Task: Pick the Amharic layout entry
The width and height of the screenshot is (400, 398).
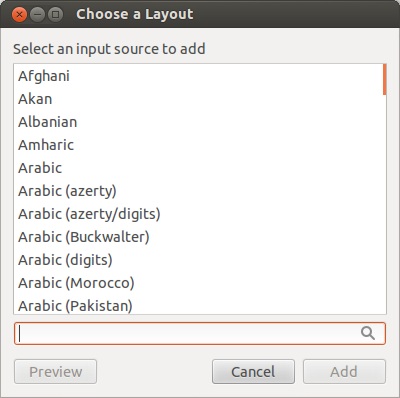Action: tap(199, 145)
